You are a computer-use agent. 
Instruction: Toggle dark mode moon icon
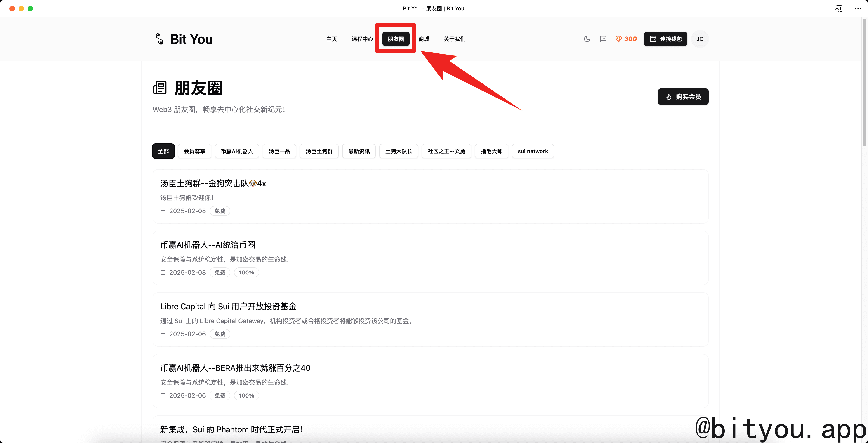587,39
